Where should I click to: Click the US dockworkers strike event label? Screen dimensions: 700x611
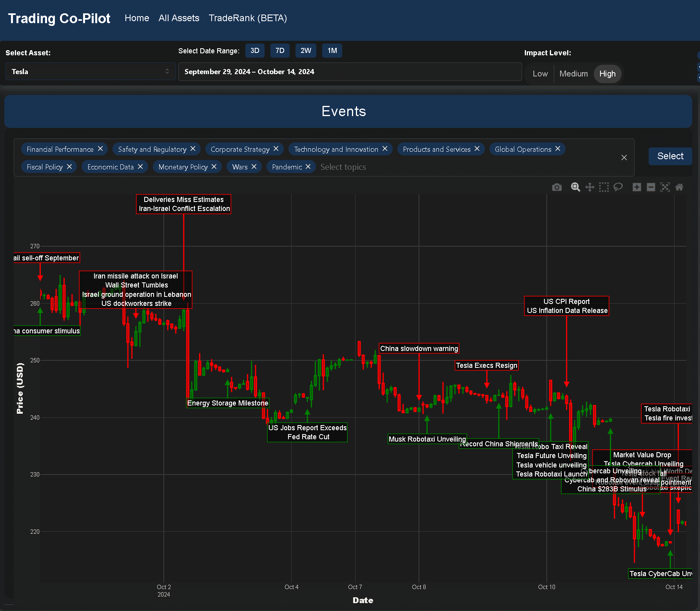point(136,304)
